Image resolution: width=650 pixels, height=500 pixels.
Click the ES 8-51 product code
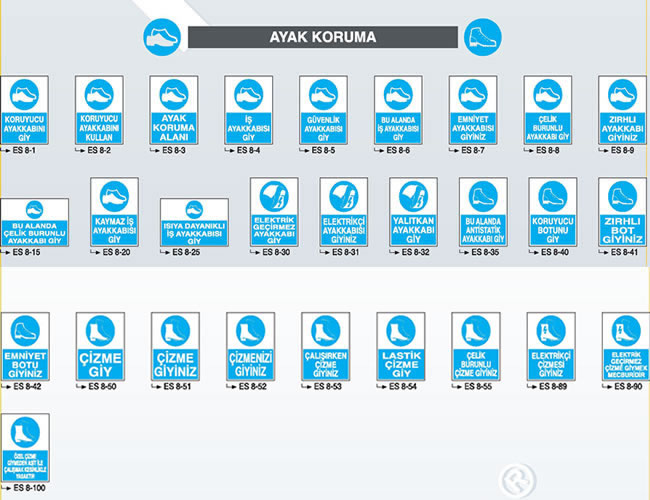tap(177, 386)
